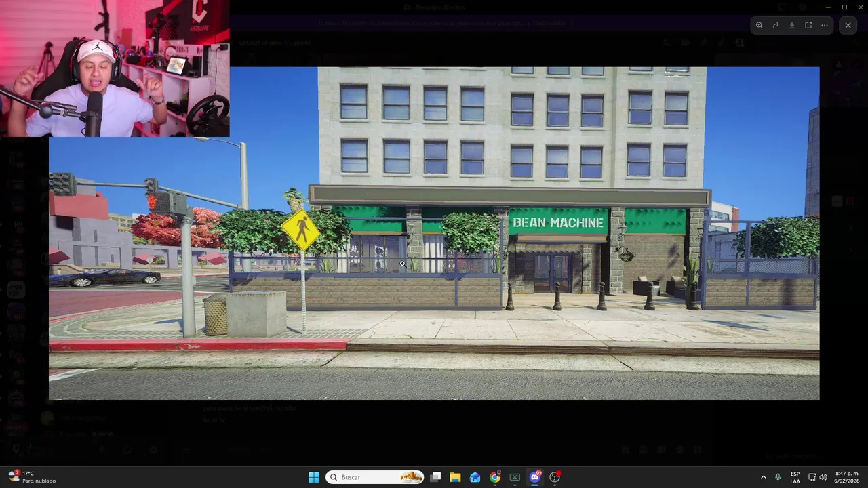Image resolution: width=868 pixels, height=488 pixels.
Task: Open the clock showing 8:47 p. m.
Action: (x=847, y=477)
